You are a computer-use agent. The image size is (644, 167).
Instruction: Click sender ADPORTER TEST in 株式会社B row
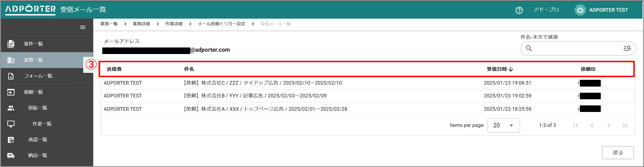[x=123, y=96]
